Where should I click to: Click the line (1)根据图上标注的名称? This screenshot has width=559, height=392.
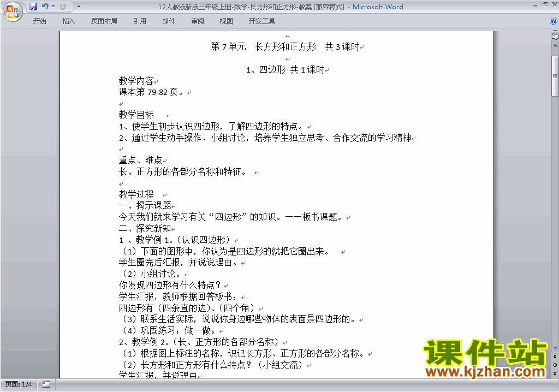coord(243,353)
